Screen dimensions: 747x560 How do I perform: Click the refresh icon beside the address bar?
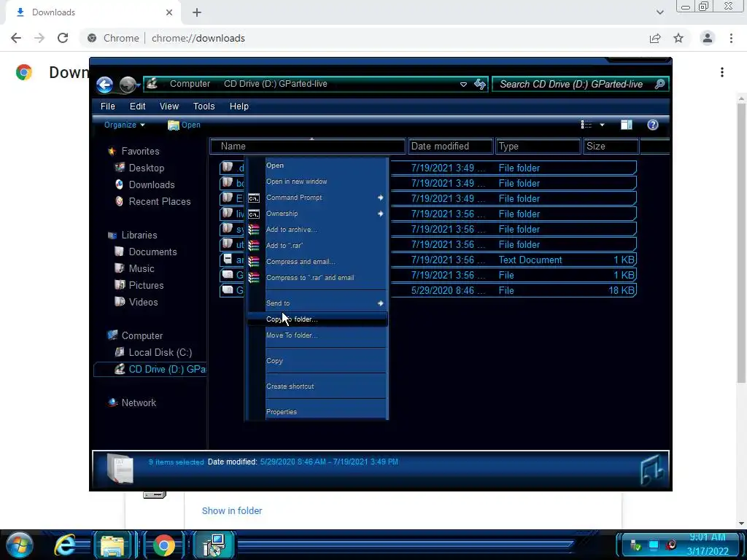point(480,85)
